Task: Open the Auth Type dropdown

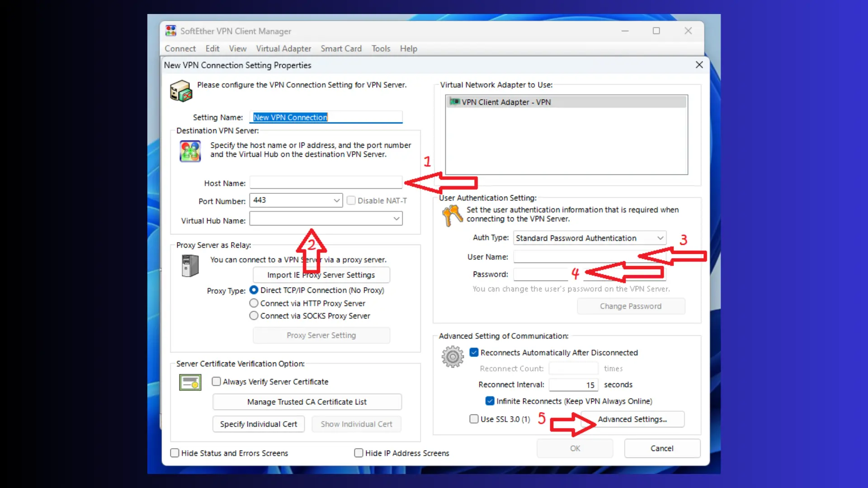Action: (x=660, y=238)
